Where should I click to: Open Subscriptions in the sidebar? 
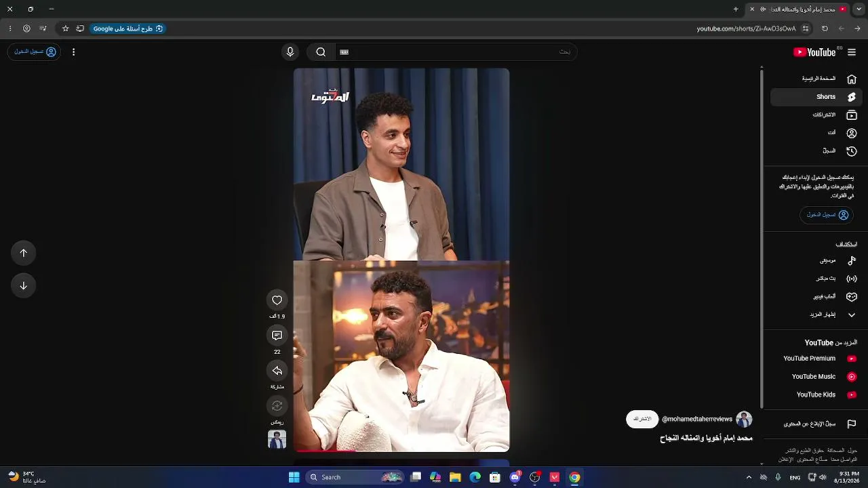pyautogui.click(x=816, y=115)
